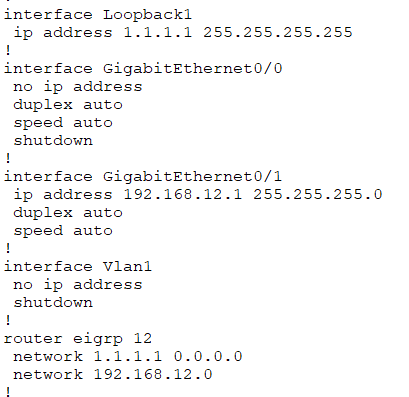This screenshot has width=409, height=397.
Task: Click 'no ip address' under Vlan1
Action: click(x=78, y=285)
